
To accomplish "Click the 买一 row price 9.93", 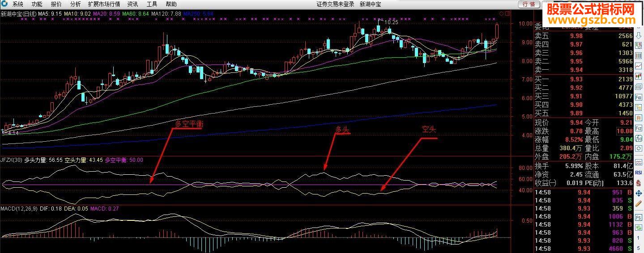I will (576, 79).
